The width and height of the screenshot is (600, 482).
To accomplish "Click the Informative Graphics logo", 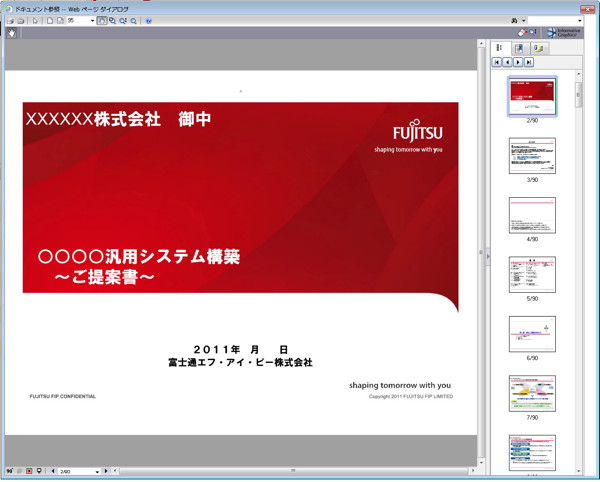I will [x=563, y=33].
